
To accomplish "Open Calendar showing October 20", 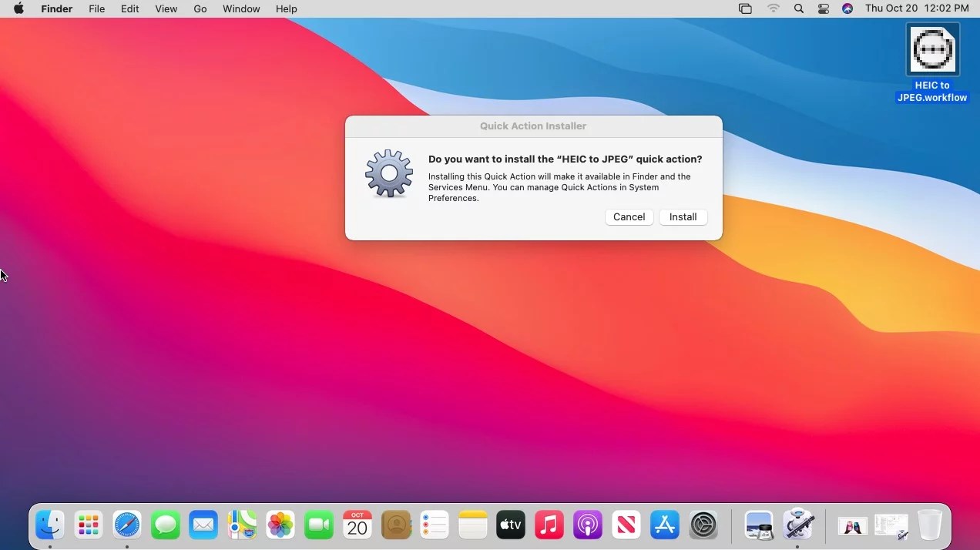I will point(357,525).
